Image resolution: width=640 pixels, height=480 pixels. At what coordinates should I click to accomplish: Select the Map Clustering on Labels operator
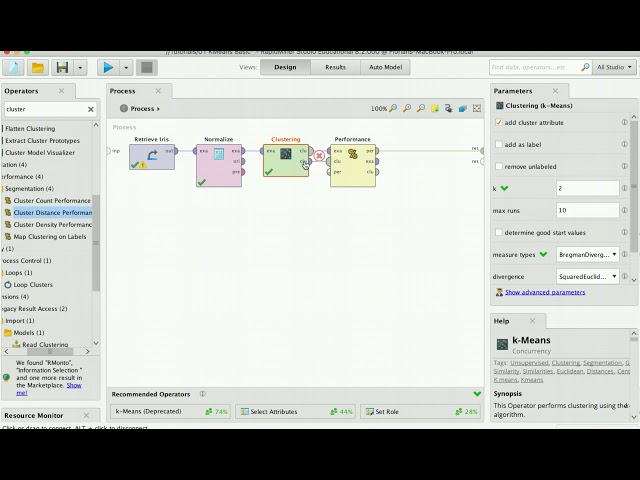point(50,237)
